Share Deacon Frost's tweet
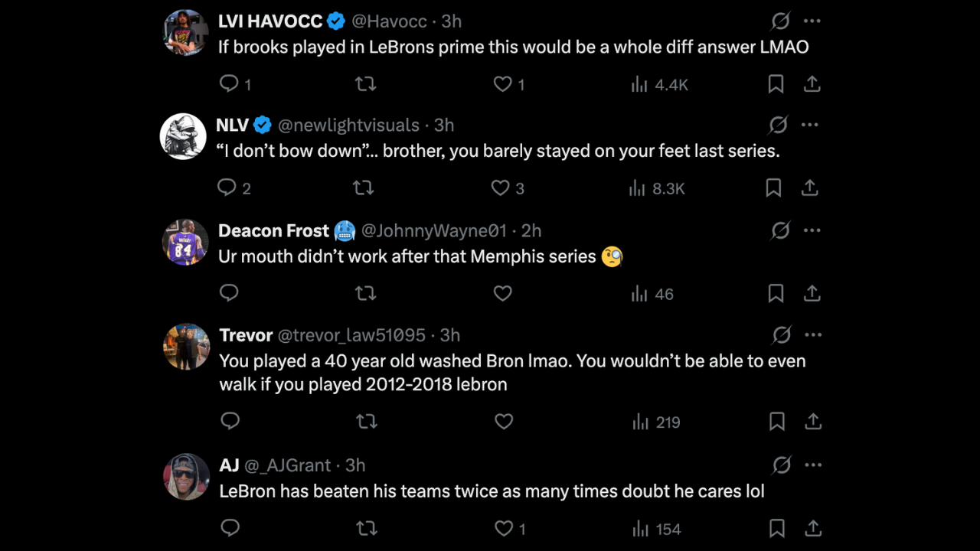Screen dimensions: 980x551 pyautogui.click(x=812, y=293)
